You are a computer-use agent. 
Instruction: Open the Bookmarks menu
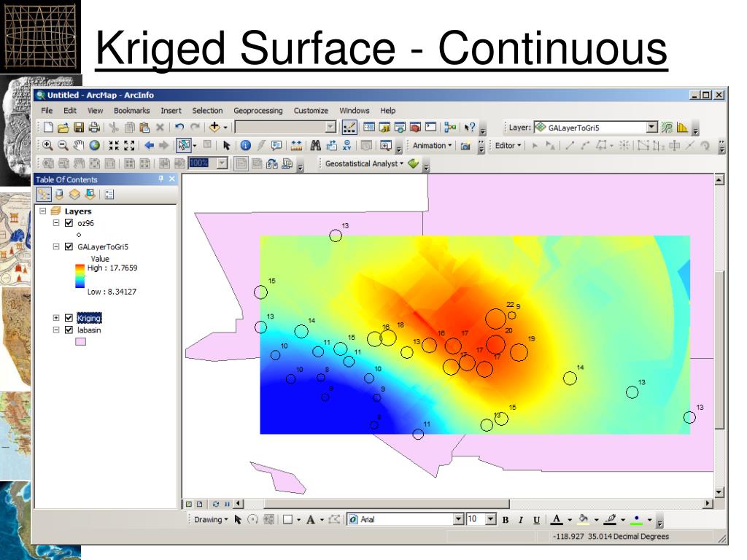click(x=131, y=111)
